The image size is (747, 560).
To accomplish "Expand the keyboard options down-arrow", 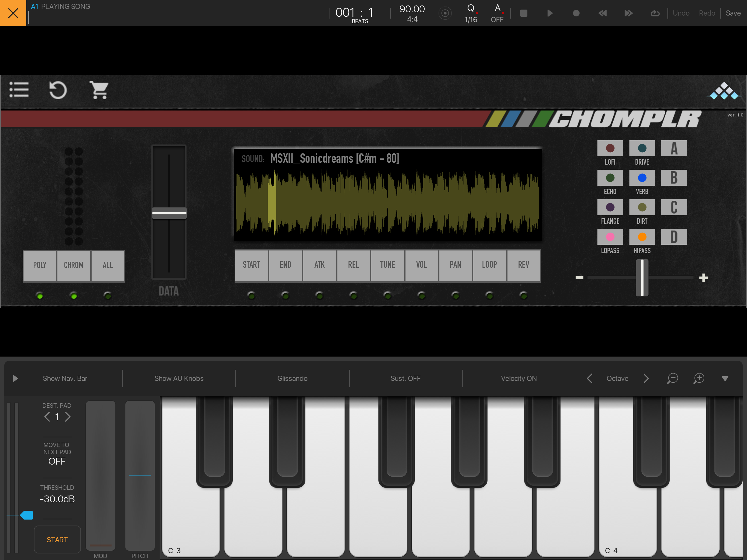I will point(725,379).
